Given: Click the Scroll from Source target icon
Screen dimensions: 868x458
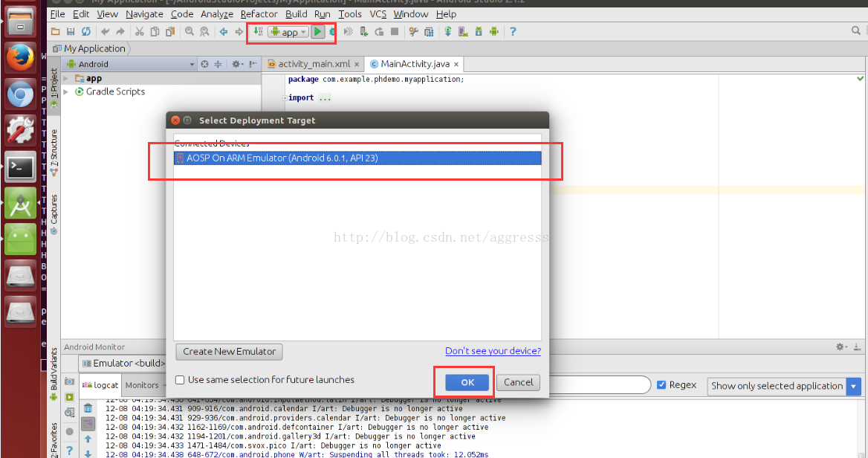Looking at the screenshot, I should [x=205, y=64].
